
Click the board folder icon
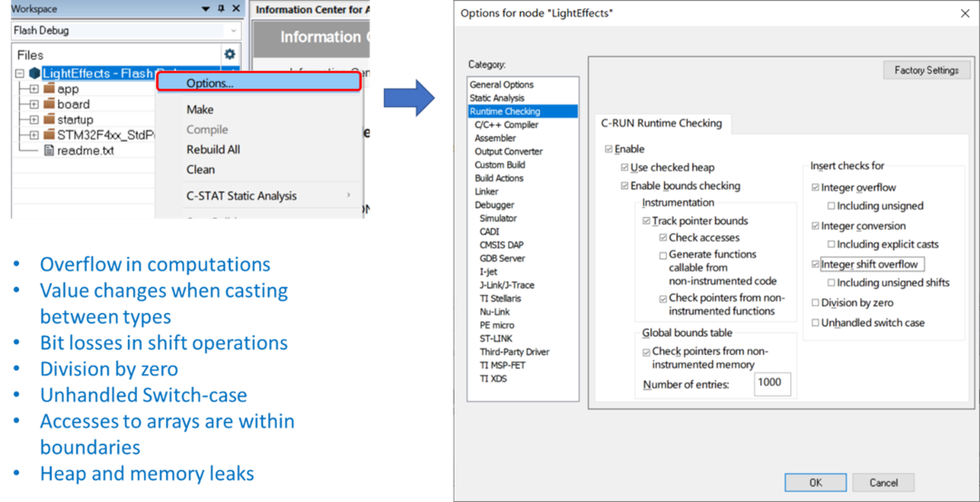tap(49, 104)
